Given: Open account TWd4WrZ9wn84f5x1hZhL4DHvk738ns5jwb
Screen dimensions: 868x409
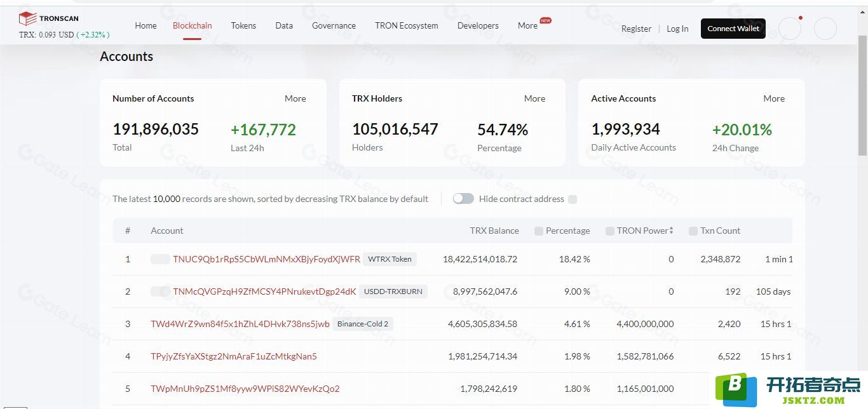Looking at the screenshot, I should click(x=240, y=324).
